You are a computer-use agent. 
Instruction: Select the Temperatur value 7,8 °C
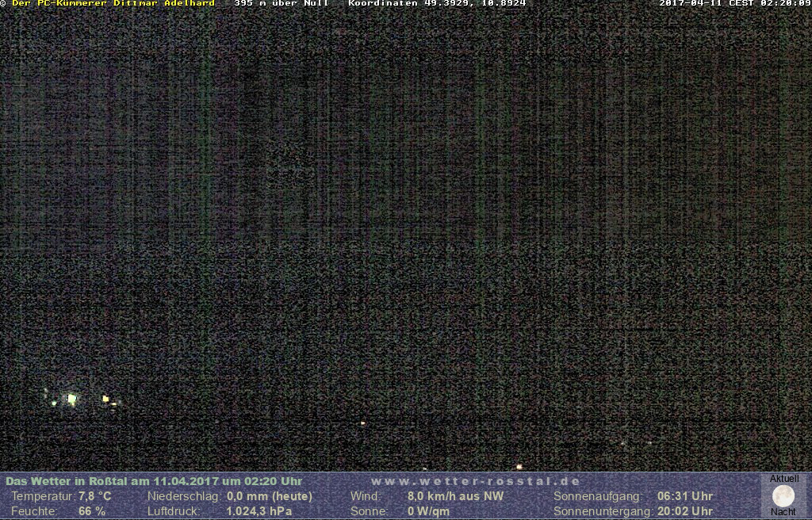point(94,496)
